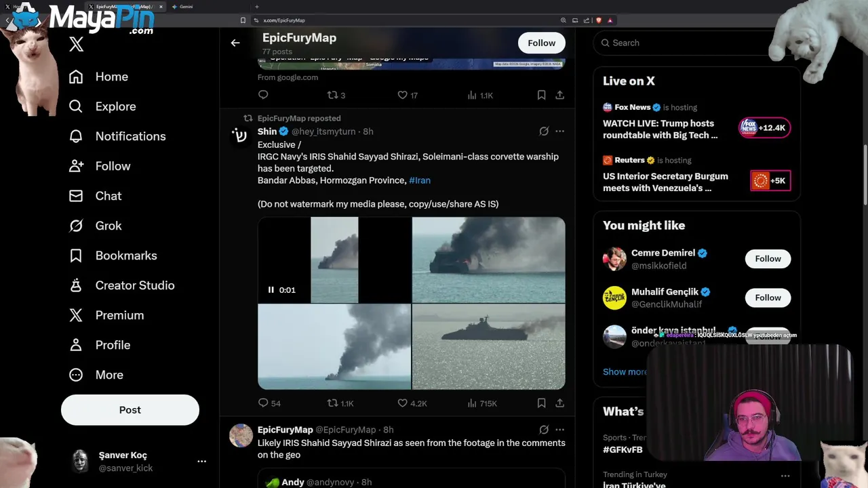
Task: Like Shin's post with 4.2K likes
Action: pos(412,403)
